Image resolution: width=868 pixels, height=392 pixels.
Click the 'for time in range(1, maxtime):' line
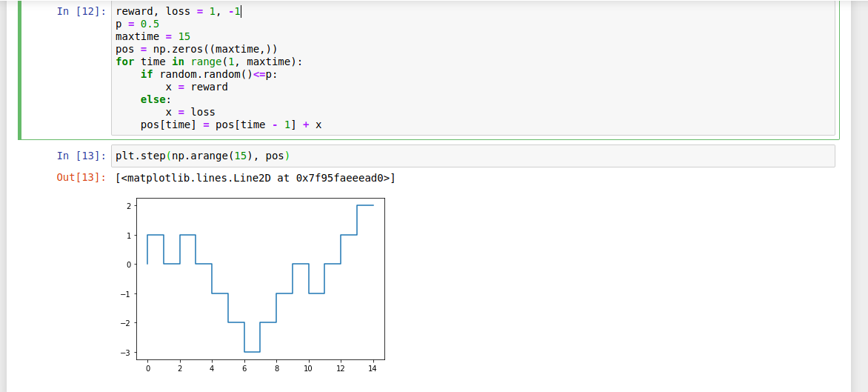point(210,62)
